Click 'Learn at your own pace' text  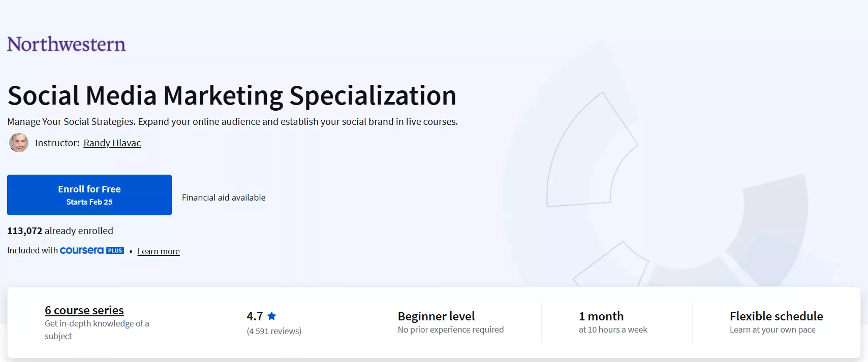[772, 330]
